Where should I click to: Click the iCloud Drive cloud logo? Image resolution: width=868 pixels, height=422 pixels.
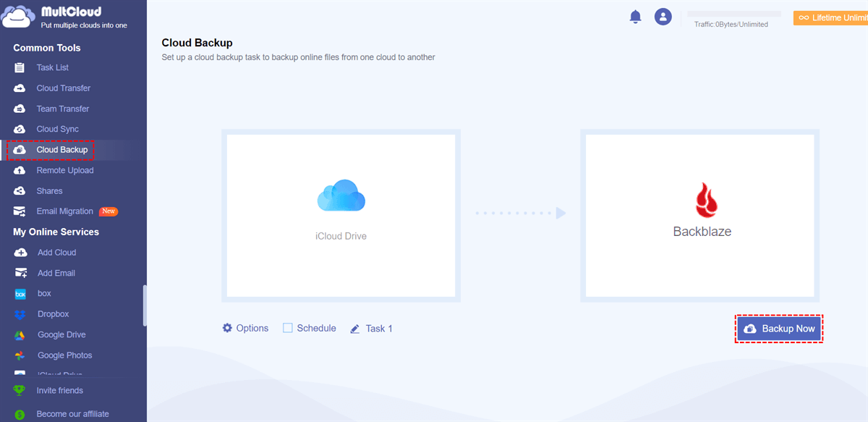point(341,195)
